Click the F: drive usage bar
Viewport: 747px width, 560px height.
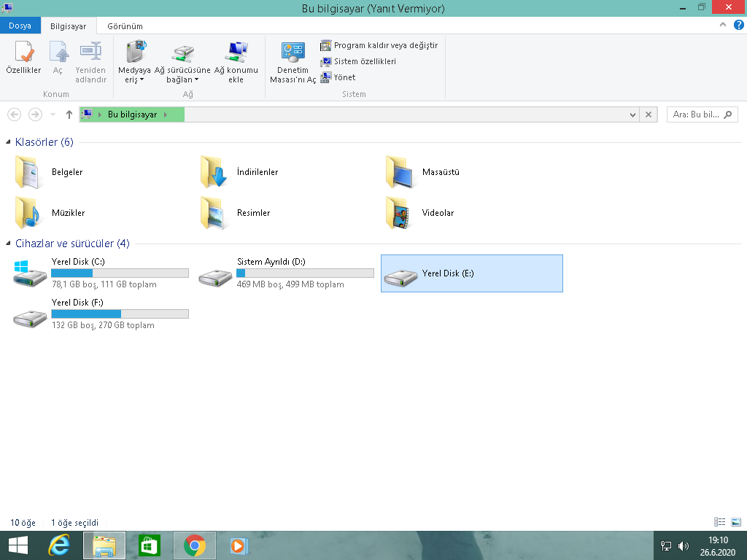tap(120, 314)
